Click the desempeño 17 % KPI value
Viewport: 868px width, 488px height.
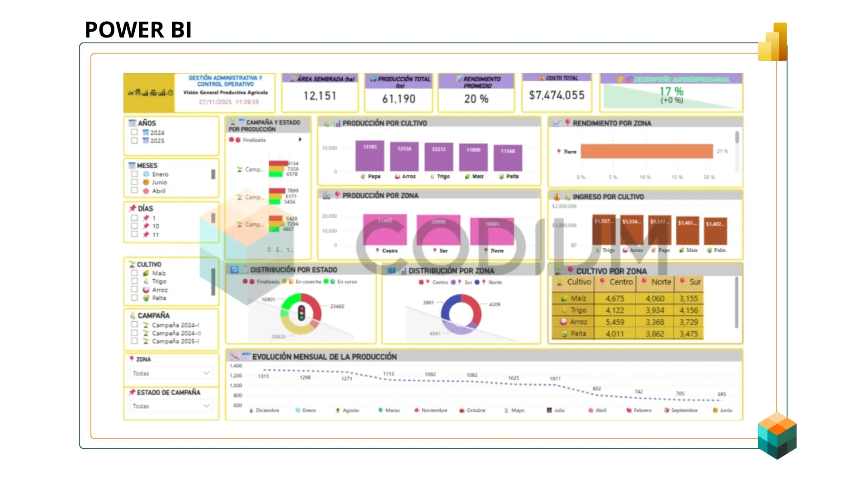coord(671,91)
